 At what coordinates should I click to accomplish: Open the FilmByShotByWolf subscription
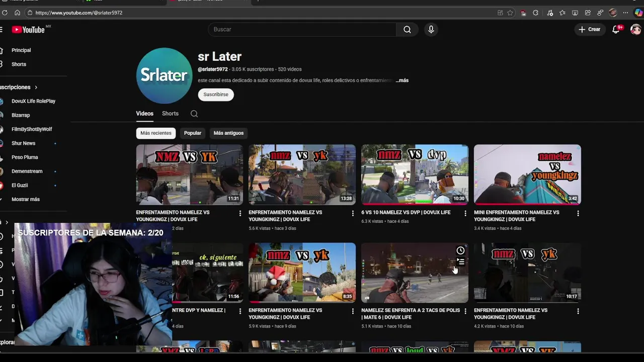coord(32,129)
